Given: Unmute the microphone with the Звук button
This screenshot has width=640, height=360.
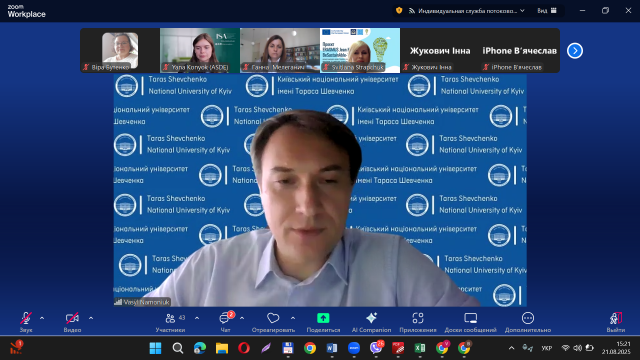Looking at the screenshot, I should tap(26, 322).
